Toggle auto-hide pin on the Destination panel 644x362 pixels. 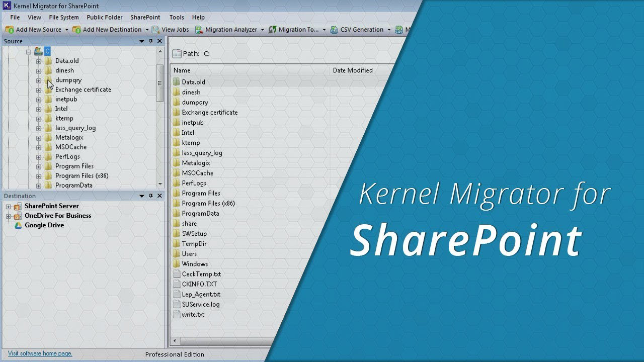(x=151, y=196)
